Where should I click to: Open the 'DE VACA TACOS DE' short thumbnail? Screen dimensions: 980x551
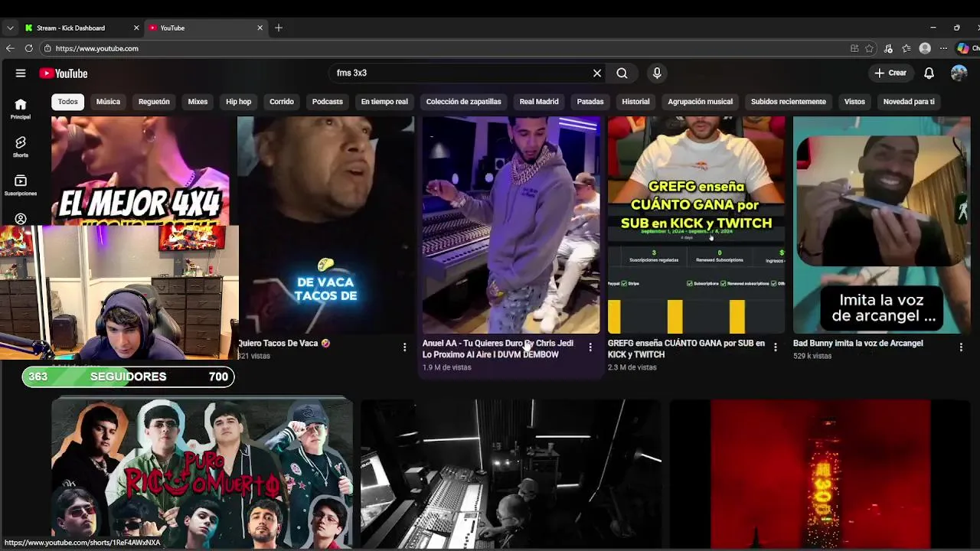[325, 225]
